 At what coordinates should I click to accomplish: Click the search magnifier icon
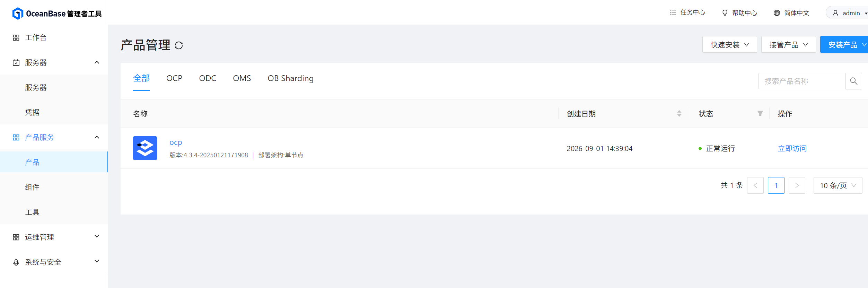(853, 81)
